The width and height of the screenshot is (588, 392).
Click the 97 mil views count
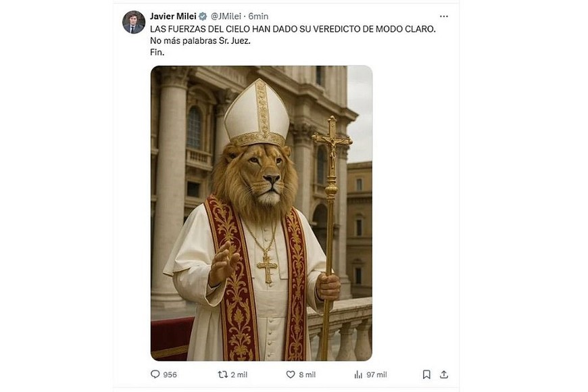[376, 374]
